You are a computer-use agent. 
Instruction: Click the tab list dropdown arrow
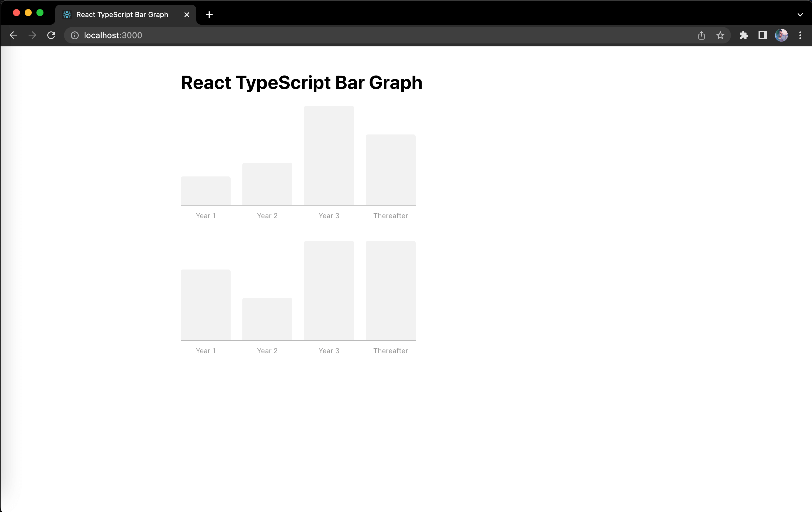(800, 14)
